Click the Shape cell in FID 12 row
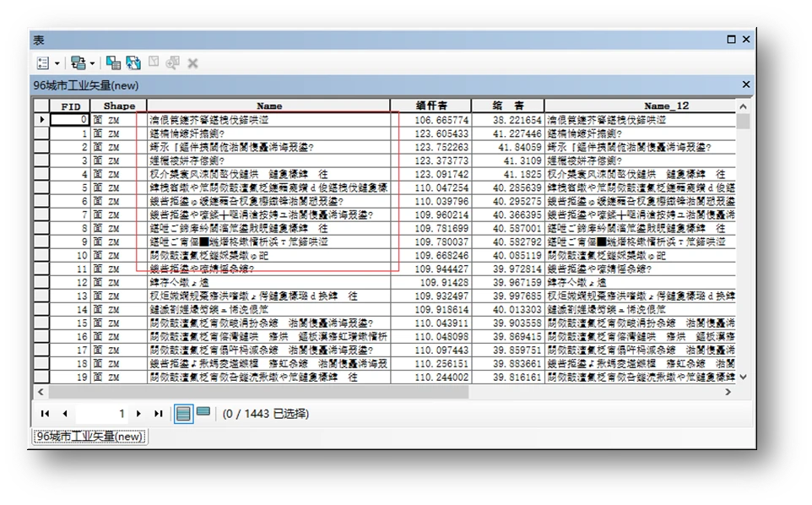Viewport: 812px width, 505px height. [x=118, y=282]
